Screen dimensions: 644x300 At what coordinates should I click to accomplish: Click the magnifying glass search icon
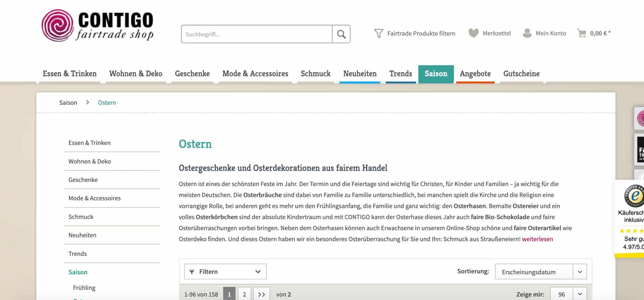tap(341, 34)
